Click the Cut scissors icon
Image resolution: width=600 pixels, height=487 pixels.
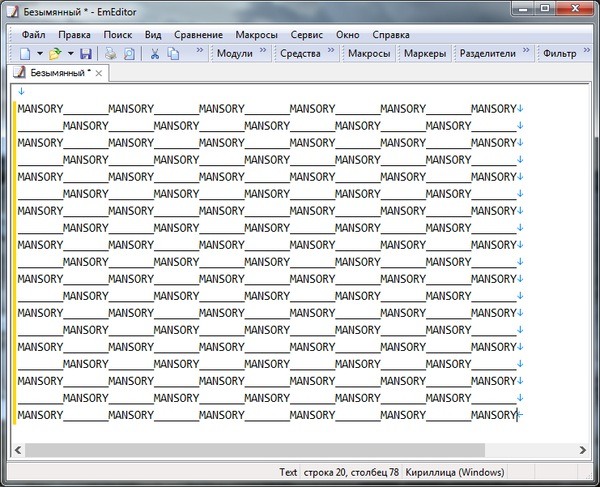click(x=156, y=53)
